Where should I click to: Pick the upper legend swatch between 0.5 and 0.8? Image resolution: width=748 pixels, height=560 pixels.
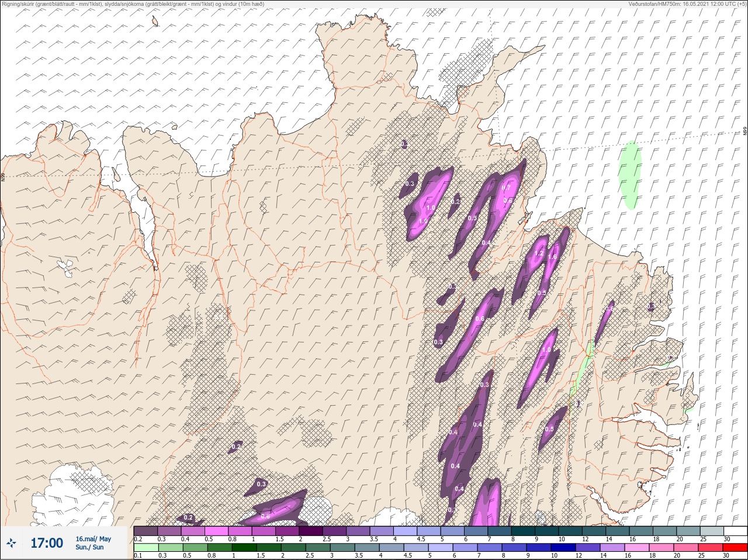(216, 531)
